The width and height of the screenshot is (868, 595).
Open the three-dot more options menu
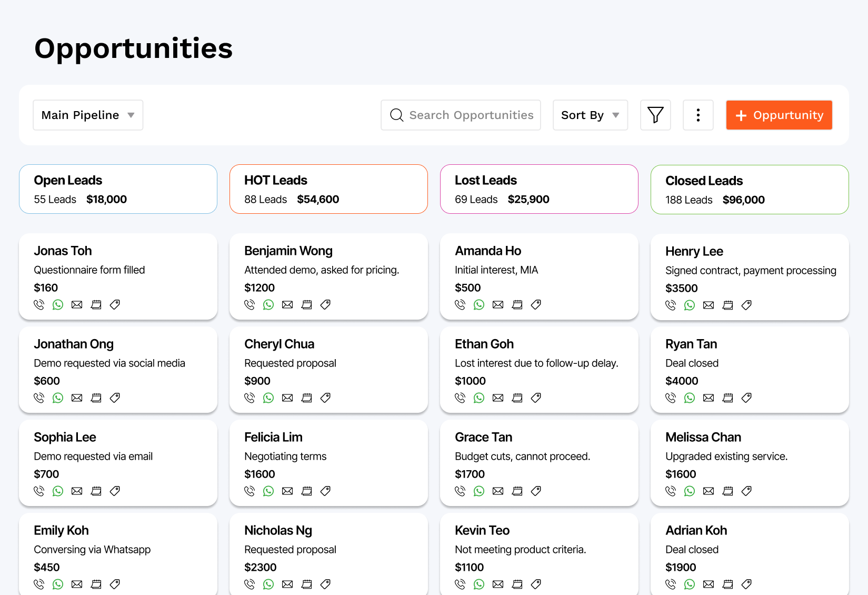[x=698, y=115]
